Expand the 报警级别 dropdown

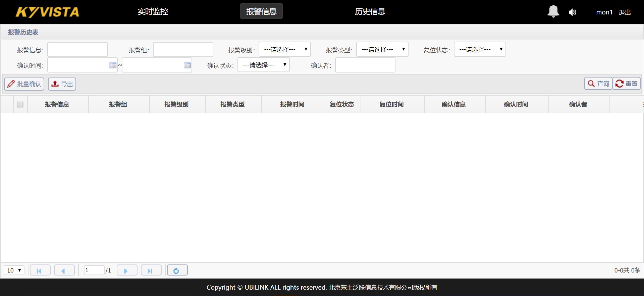(x=284, y=49)
